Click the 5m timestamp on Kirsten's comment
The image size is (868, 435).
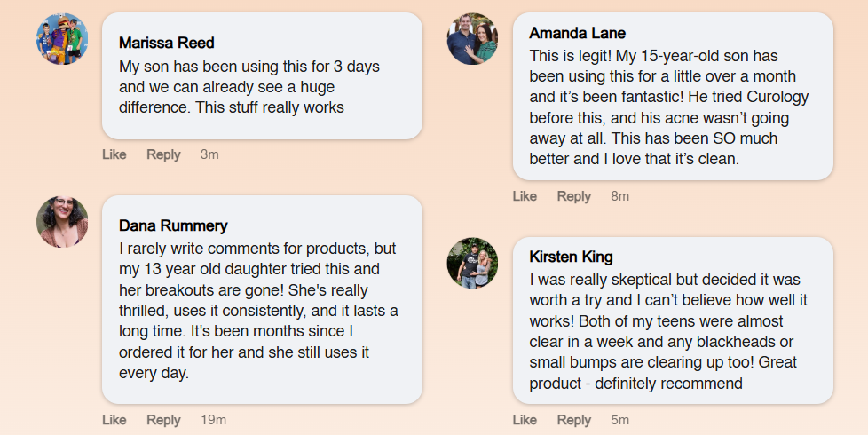(619, 420)
